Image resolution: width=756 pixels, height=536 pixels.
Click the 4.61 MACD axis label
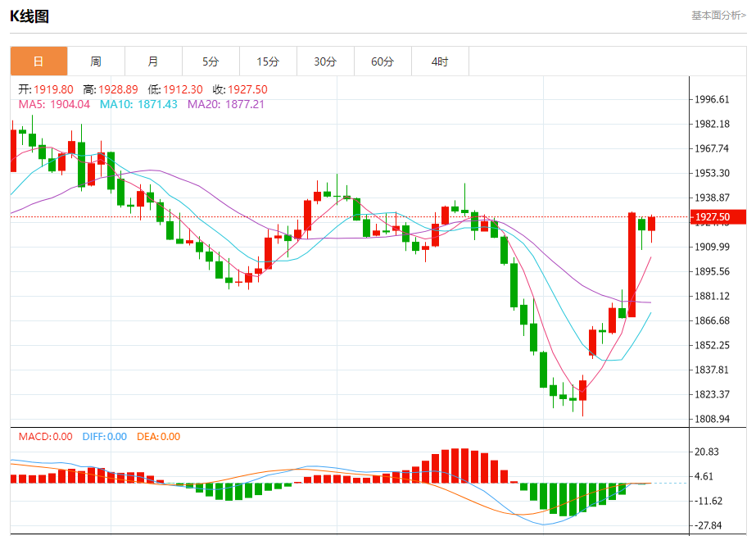point(704,477)
